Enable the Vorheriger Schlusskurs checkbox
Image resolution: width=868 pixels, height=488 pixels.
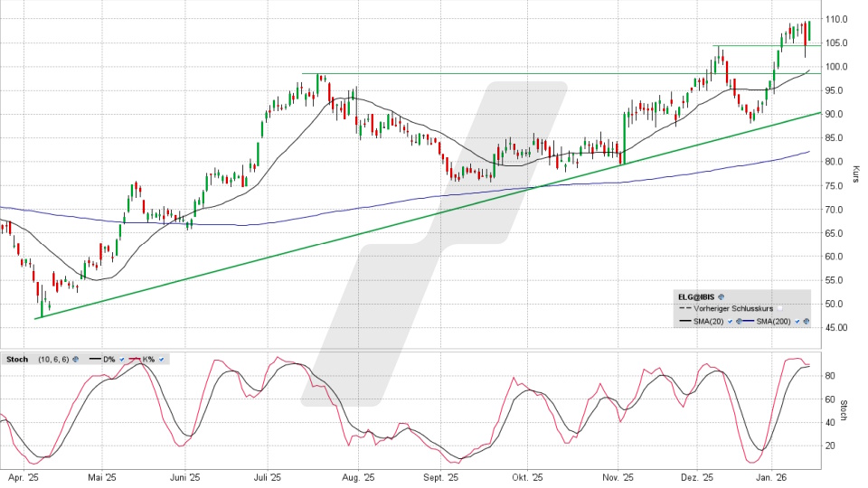coord(780,309)
